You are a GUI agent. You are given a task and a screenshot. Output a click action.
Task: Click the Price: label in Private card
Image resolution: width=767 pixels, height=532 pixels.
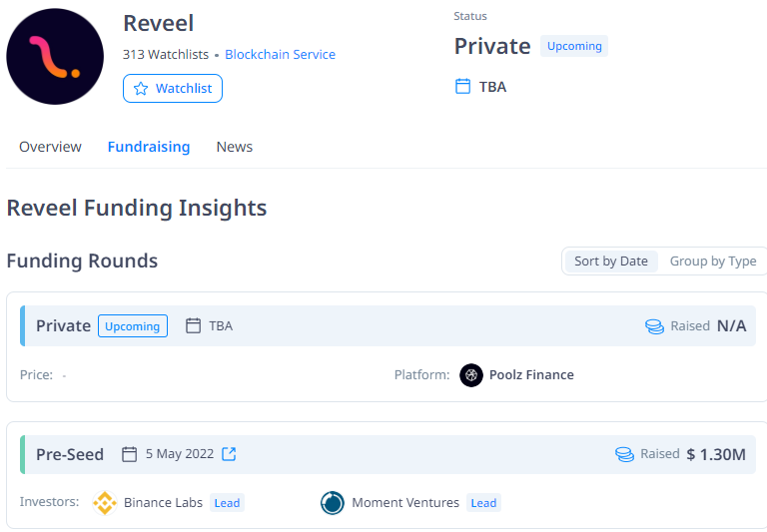point(36,375)
